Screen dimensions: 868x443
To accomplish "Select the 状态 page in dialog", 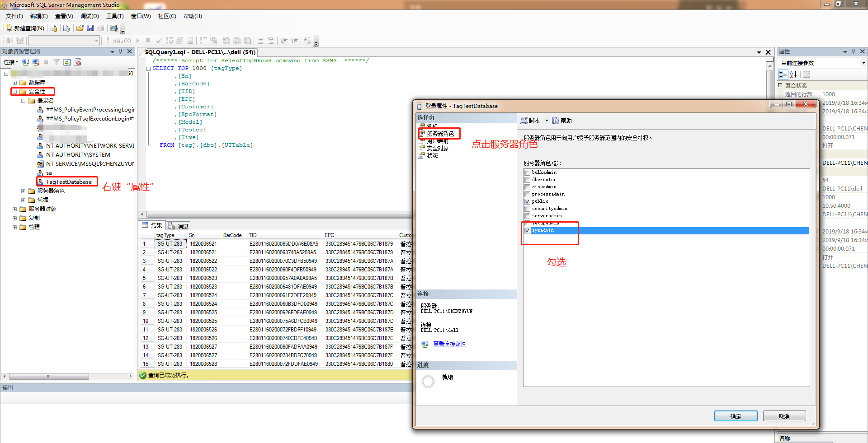I will [x=432, y=155].
